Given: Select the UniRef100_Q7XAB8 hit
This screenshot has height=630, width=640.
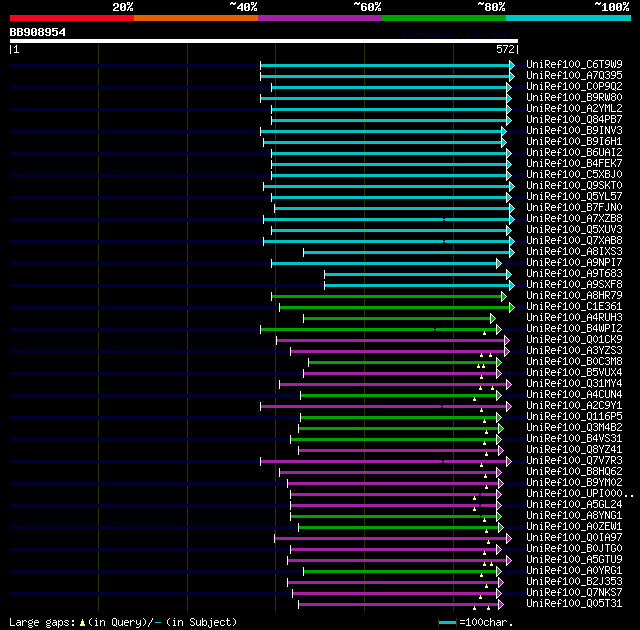Looking at the screenshot, I should pos(574,241).
